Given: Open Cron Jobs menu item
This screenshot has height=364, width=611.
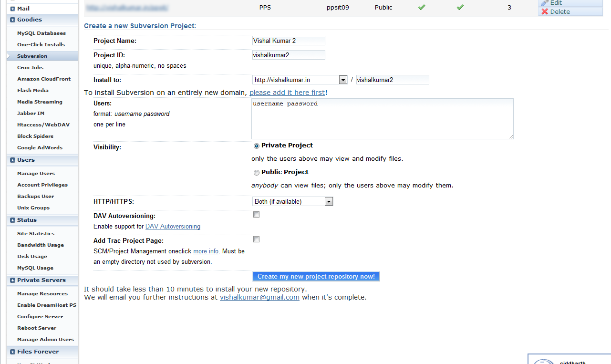Looking at the screenshot, I should 30,67.
